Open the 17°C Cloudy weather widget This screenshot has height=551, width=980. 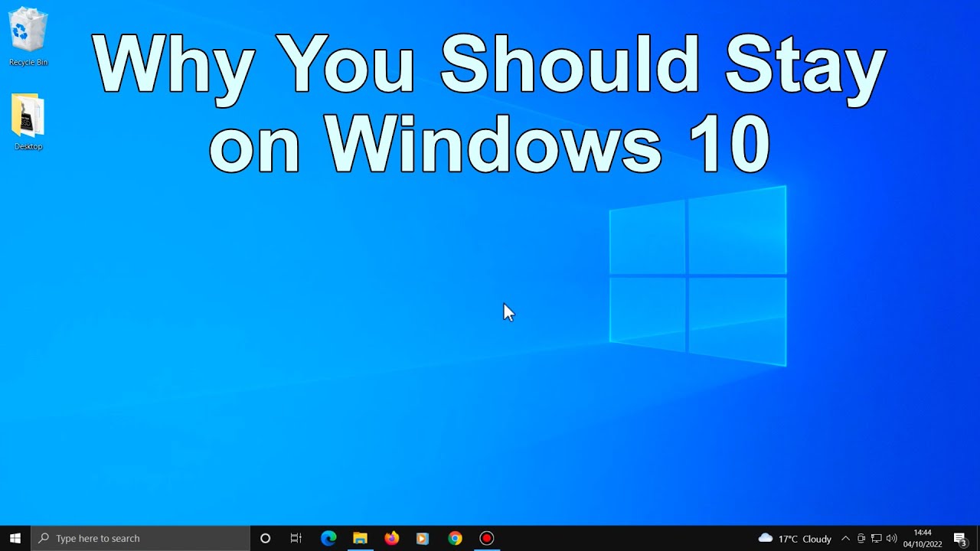[795, 538]
